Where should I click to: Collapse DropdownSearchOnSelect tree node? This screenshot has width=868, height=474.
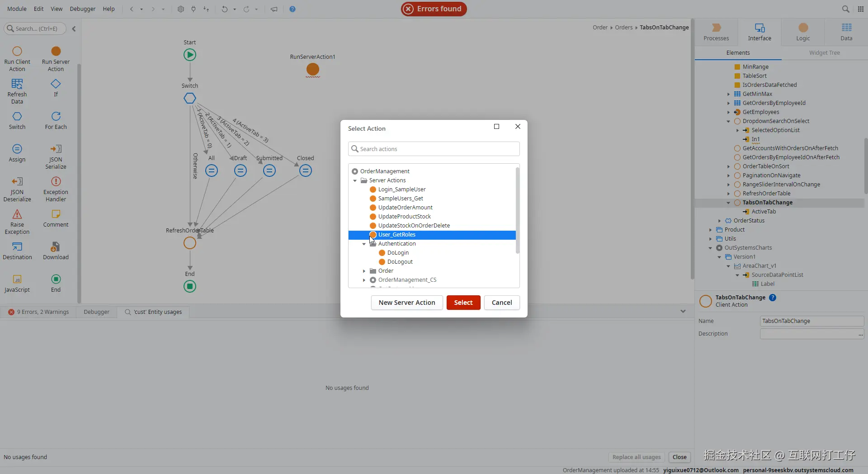point(728,121)
